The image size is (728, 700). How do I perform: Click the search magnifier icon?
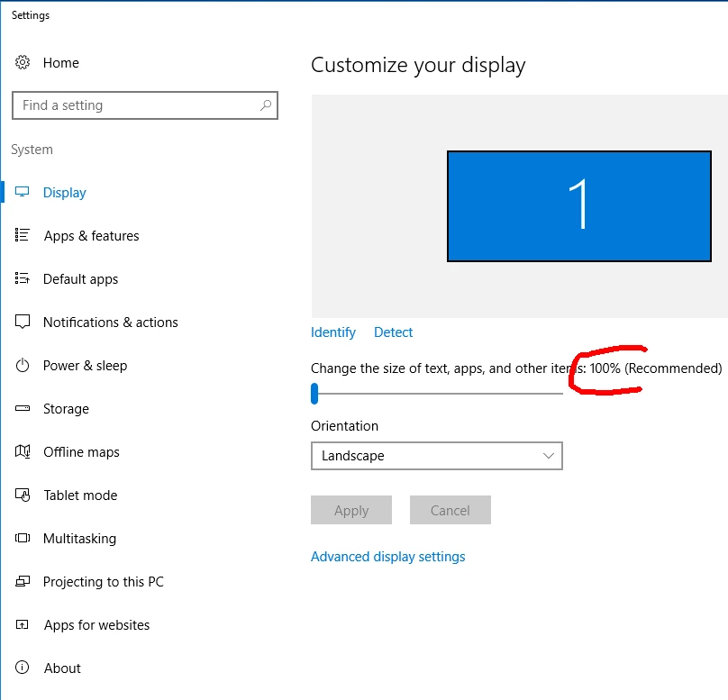tap(266, 105)
